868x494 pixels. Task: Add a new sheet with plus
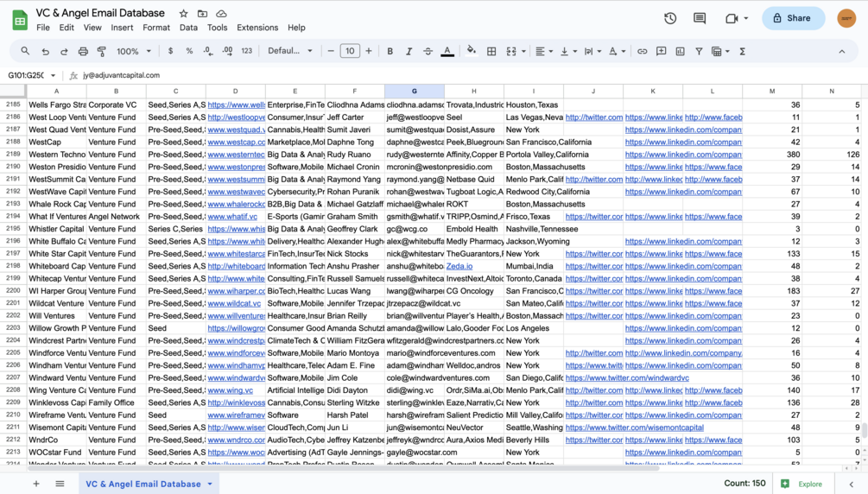tap(36, 484)
